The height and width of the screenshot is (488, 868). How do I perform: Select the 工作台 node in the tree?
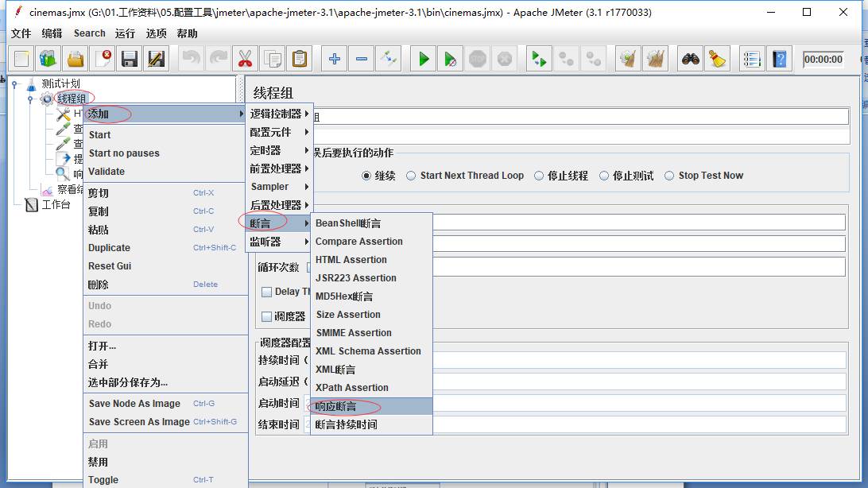point(56,205)
